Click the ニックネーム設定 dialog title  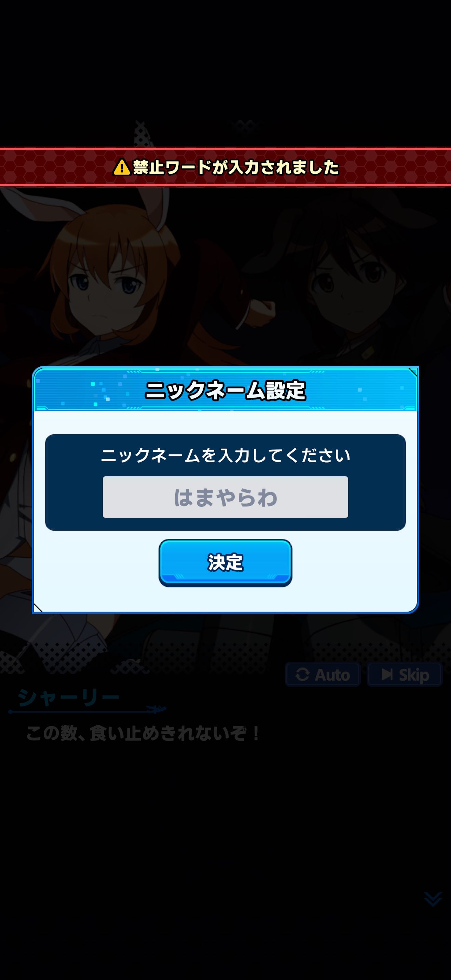click(225, 390)
